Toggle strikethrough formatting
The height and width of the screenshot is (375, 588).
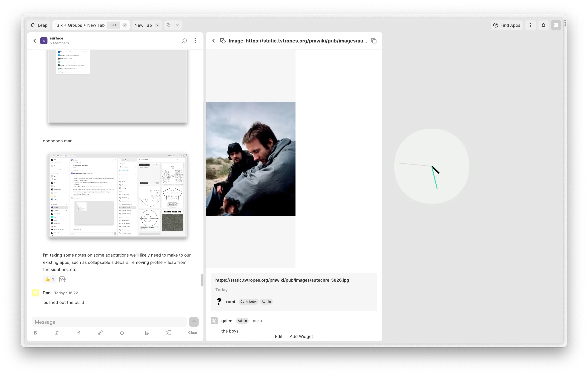(79, 333)
